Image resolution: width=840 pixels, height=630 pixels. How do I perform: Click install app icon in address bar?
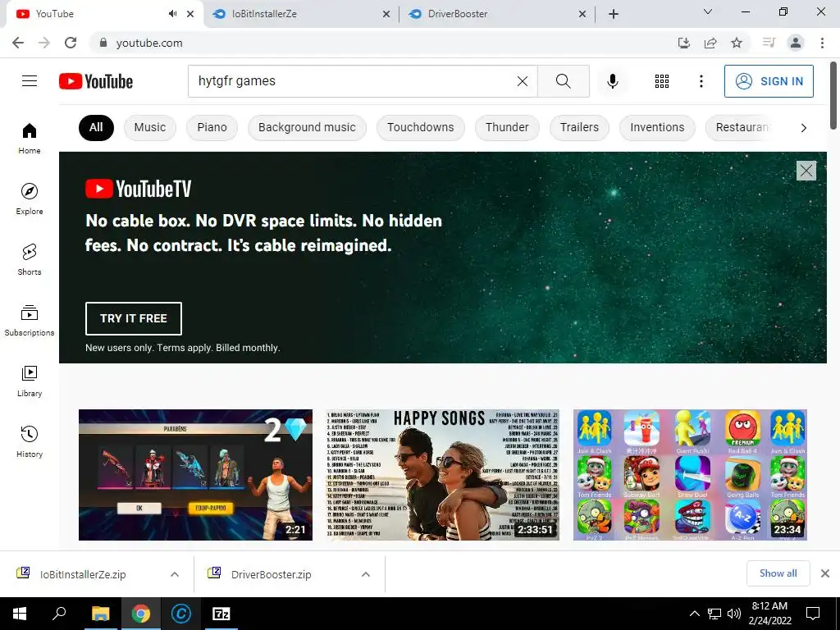tap(683, 43)
